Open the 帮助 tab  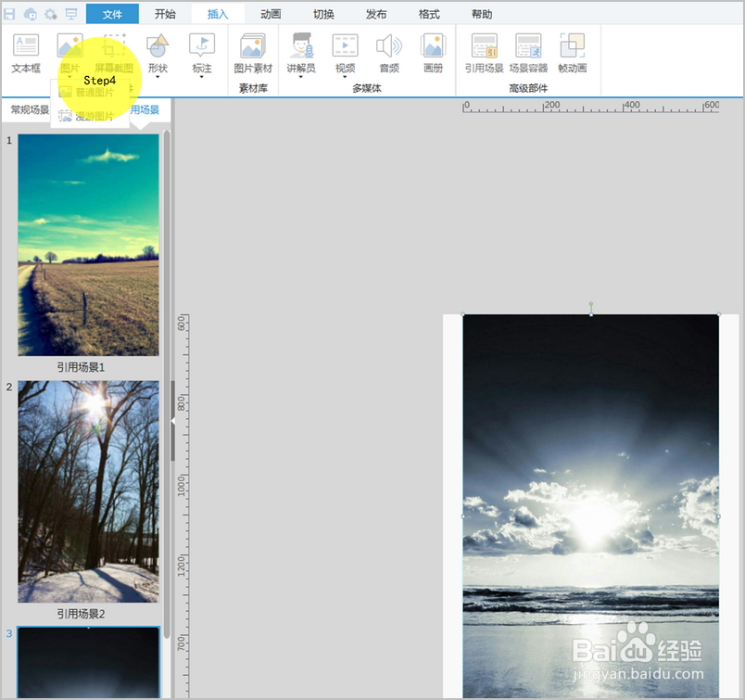pyautogui.click(x=482, y=14)
